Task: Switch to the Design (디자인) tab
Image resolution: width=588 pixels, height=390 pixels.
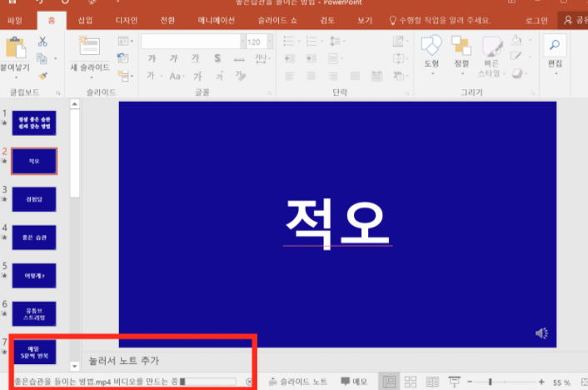Action: click(127, 20)
